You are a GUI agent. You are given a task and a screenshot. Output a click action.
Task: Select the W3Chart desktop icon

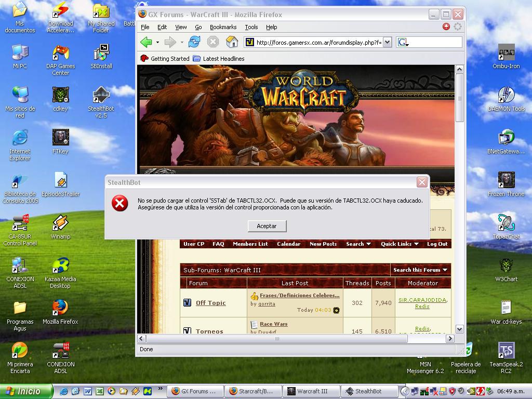506,270
